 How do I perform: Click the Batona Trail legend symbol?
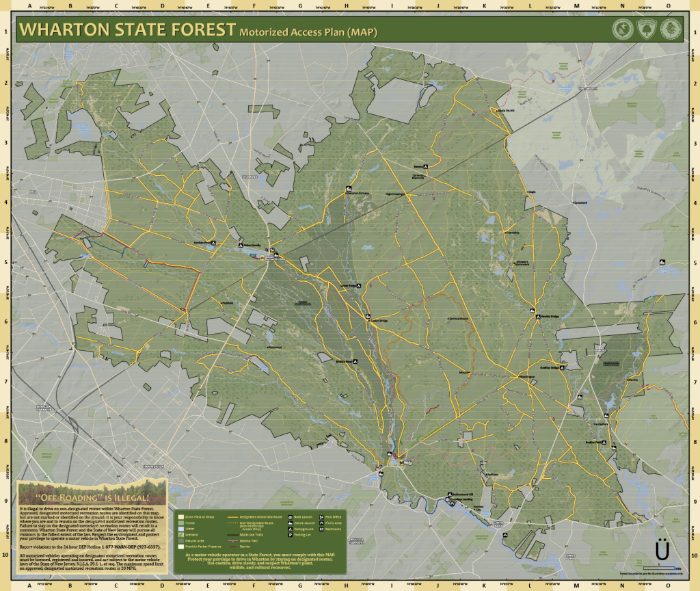pos(232,540)
